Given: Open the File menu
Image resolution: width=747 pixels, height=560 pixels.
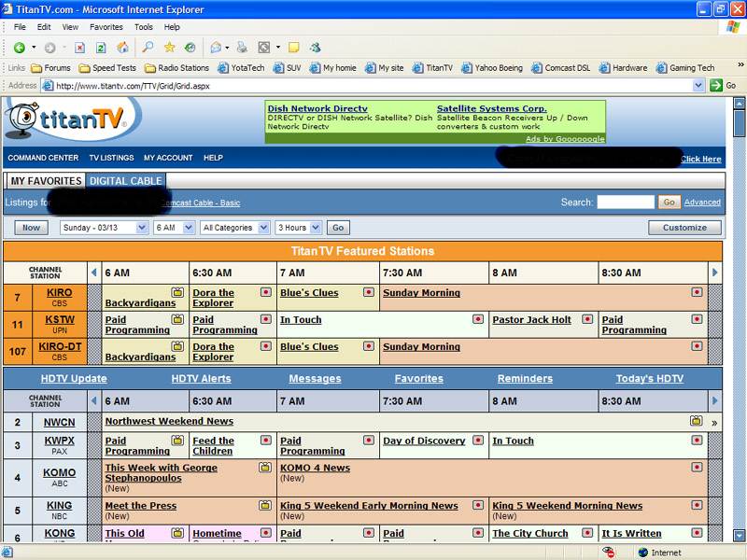Looking at the screenshot, I should (20, 27).
